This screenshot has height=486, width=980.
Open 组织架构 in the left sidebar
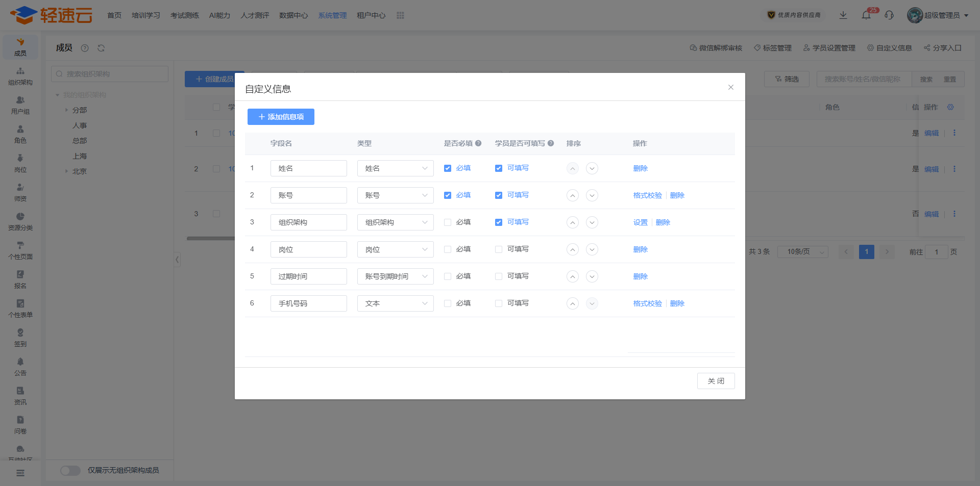coord(20,76)
